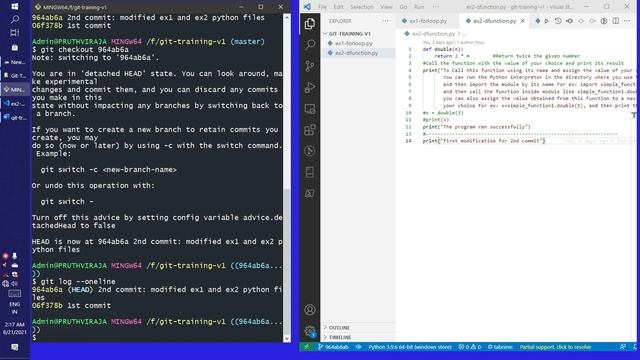Open the Extensions view

click(x=310, y=130)
